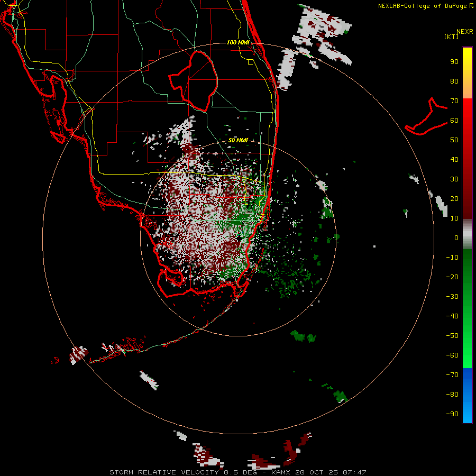Click the -20 value on the velocity scale
This screenshot has height=476, width=476.
pyautogui.click(x=452, y=277)
